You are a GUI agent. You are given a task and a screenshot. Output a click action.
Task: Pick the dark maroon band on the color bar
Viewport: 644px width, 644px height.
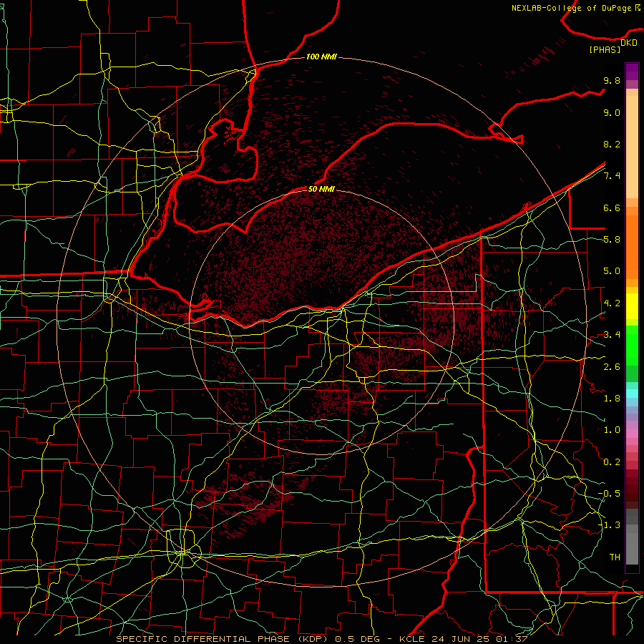[632, 489]
